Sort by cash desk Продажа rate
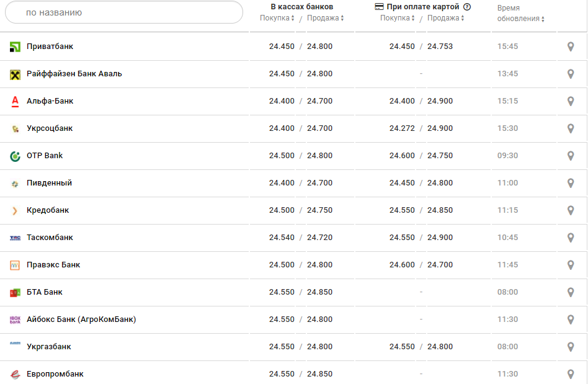Screen dimensions: 588x384 [325, 18]
